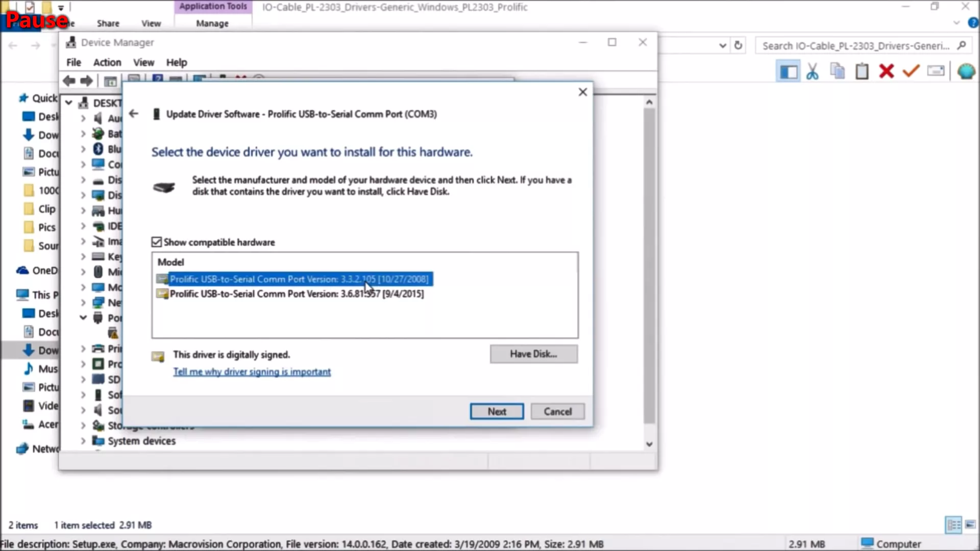Select OneDrive in Explorer navigation pane
The width and height of the screenshot is (980, 551).
click(x=38, y=270)
